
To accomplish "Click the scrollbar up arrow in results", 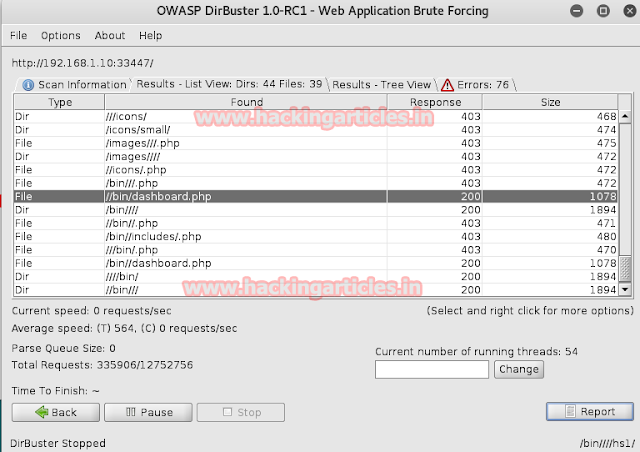I will click(x=625, y=117).
